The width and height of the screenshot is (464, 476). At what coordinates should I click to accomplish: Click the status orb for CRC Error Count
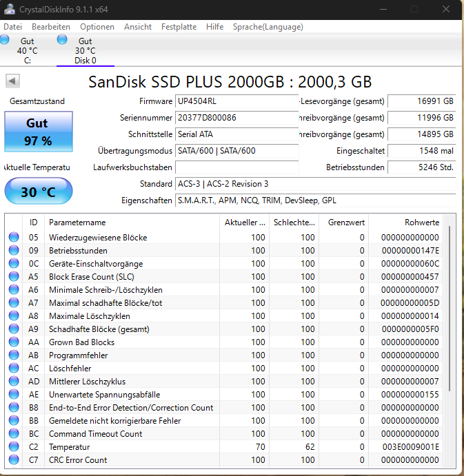(14, 459)
